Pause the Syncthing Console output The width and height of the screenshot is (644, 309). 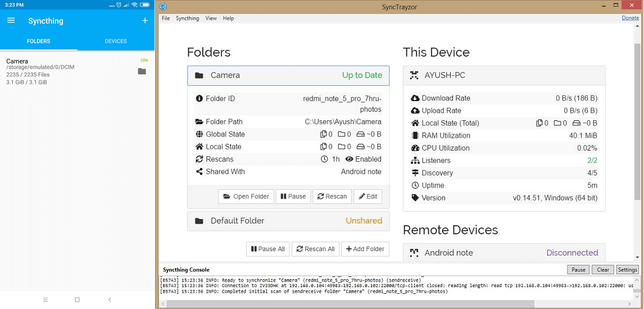pos(578,270)
